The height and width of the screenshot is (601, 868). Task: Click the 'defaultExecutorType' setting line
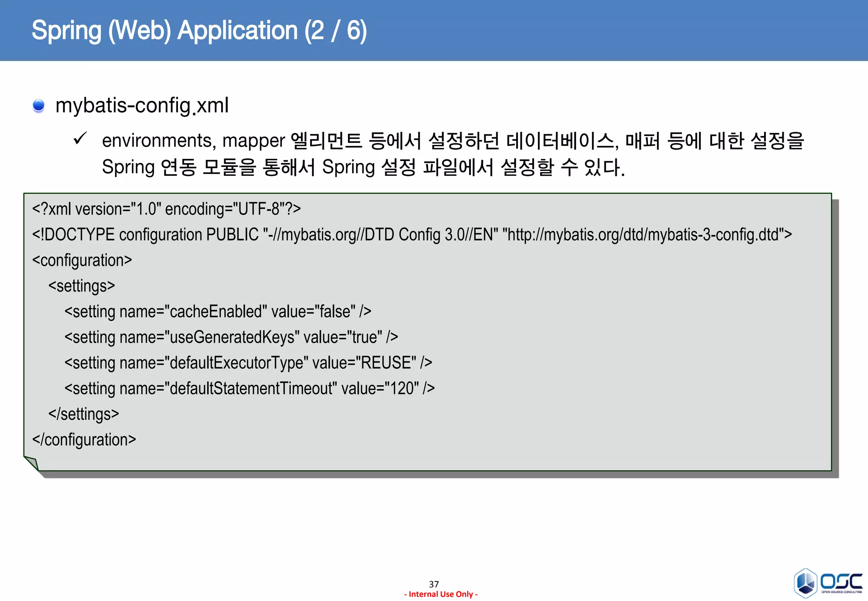click(x=248, y=363)
